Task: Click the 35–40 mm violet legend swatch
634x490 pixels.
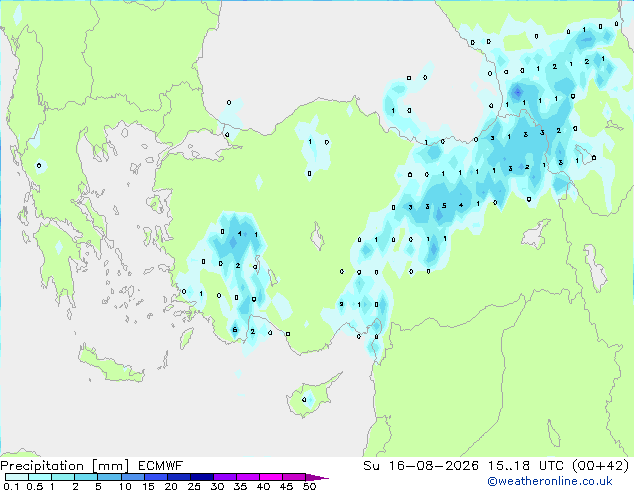Action: 247,477
